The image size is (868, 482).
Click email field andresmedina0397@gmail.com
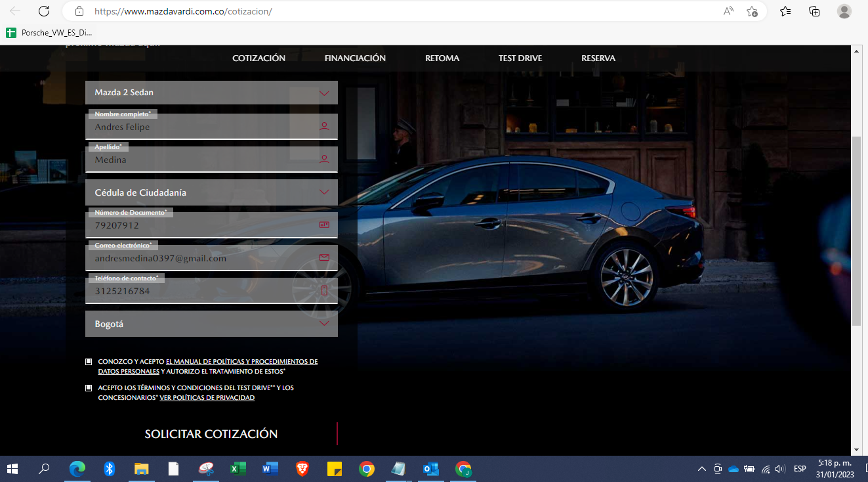[211, 257]
